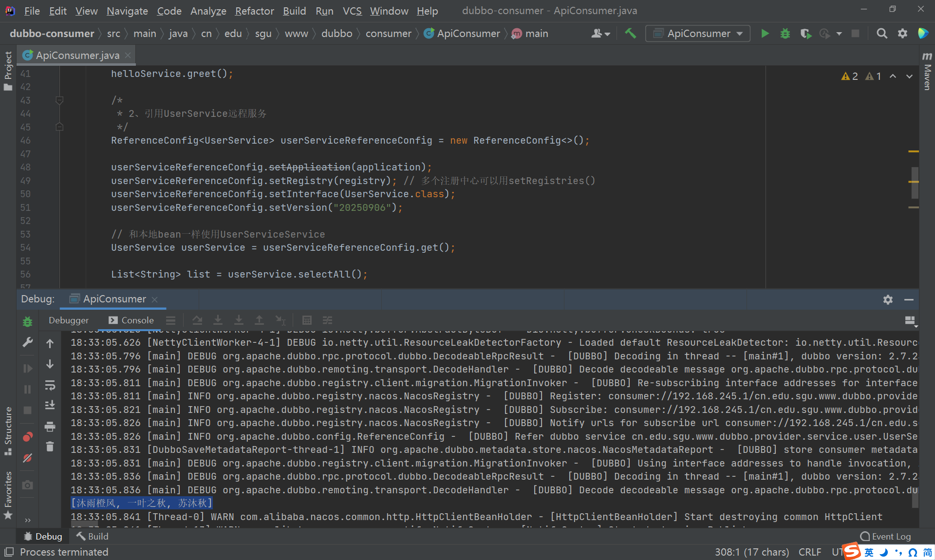Open the File menu
The image size is (935, 560).
coord(32,11)
